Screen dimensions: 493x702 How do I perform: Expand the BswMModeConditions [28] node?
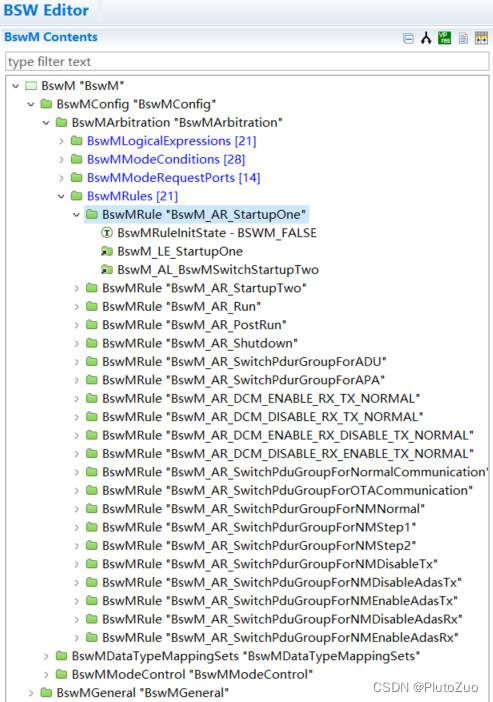point(61,159)
